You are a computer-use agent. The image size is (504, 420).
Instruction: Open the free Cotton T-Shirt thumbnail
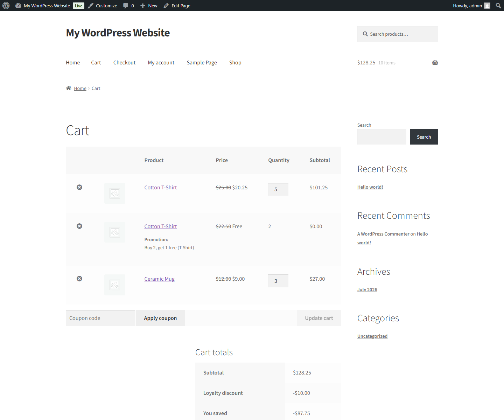[115, 232]
